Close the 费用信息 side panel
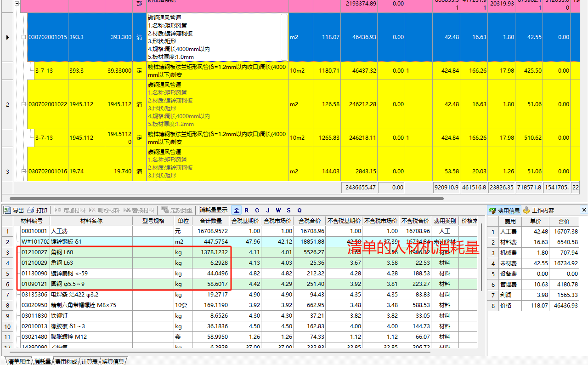The width and height of the screenshot is (588, 365). (x=584, y=210)
